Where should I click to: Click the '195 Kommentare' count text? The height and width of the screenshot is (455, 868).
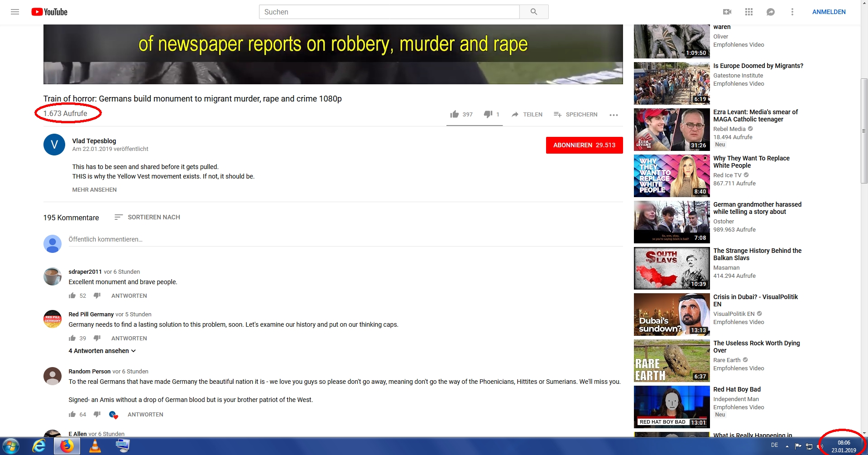(x=71, y=218)
